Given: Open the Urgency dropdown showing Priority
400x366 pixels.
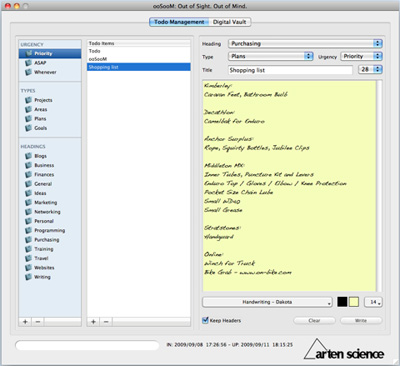Looking at the screenshot, I should pyautogui.click(x=361, y=56).
